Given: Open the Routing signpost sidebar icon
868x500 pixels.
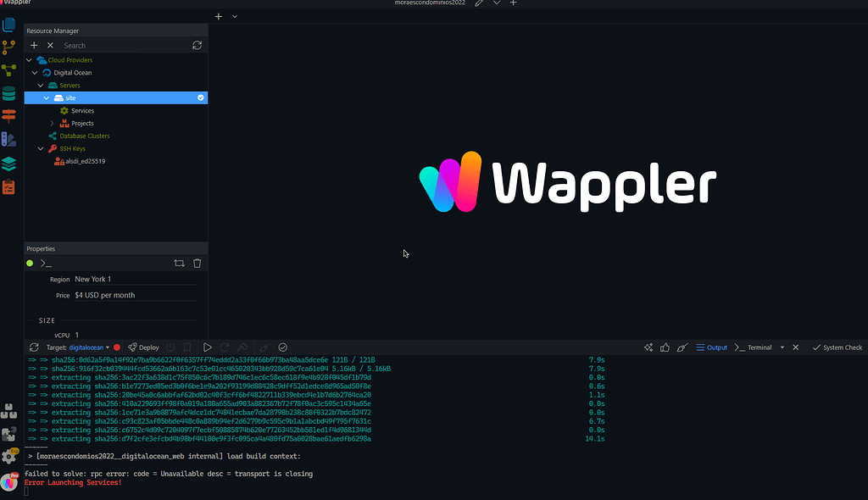Looking at the screenshot, I should pyautogui.click(x=8, y=116).
